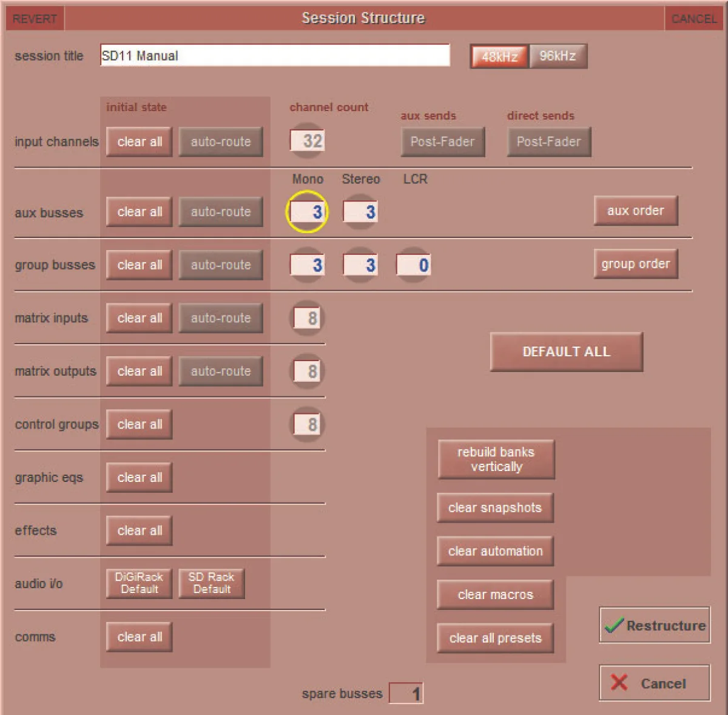Select the matrix inputs count field
Screen dimensions: 728x715
(308, 318)
